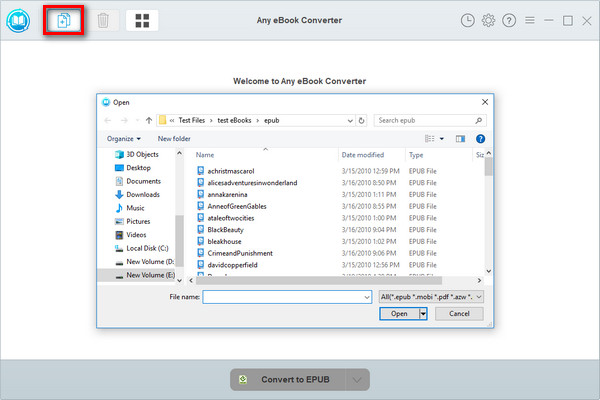Click the Cancel button

(459, 314)
